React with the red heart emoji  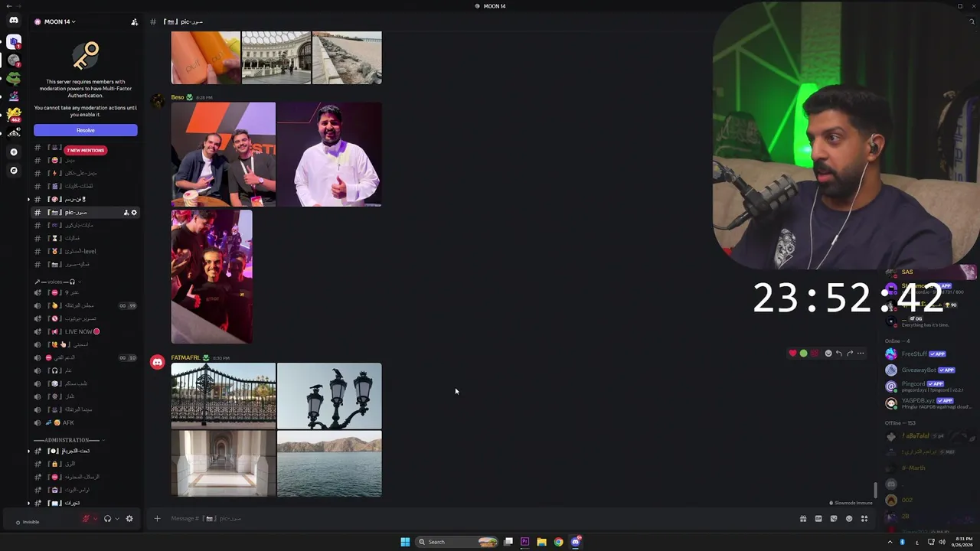point(793,354)
